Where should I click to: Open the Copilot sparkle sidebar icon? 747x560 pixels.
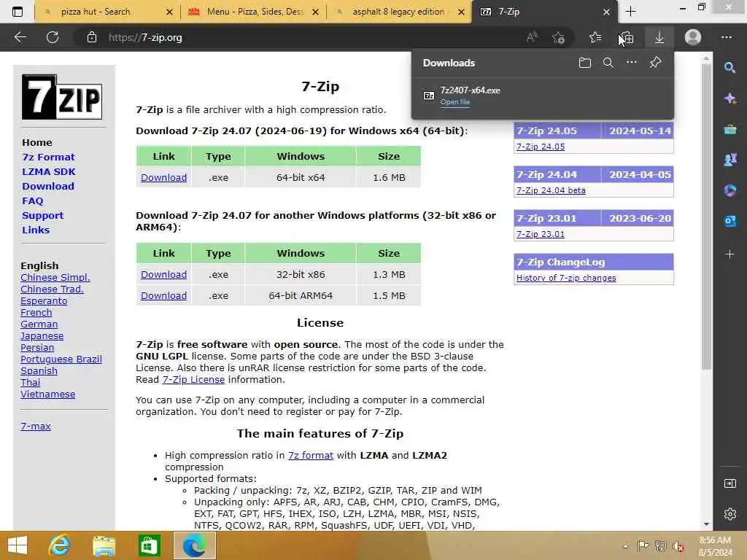(x=729, y=98)
